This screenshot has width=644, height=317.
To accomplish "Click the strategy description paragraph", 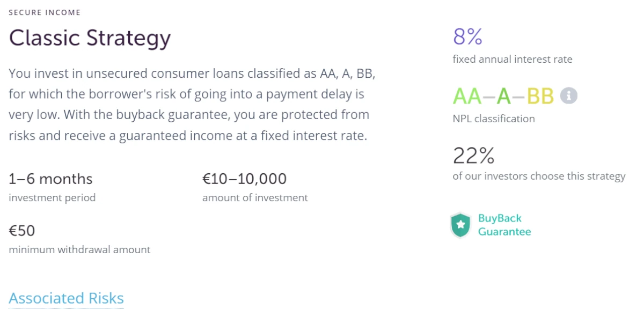I will [192, 105].
